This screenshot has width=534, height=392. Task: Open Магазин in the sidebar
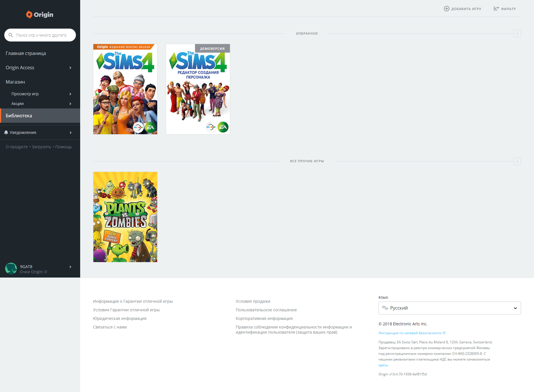pyautogui.click(x=15, y=82)
